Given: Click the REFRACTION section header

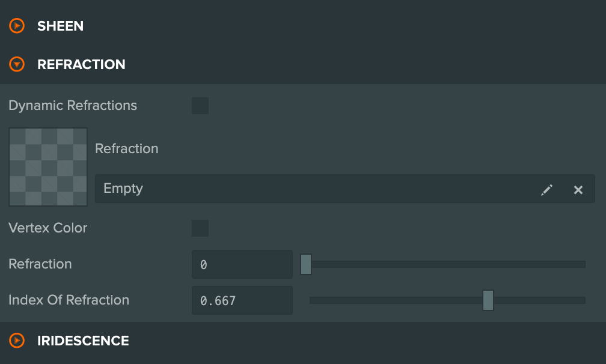Looking at the screenshot, I should click(x=81, y=64).
